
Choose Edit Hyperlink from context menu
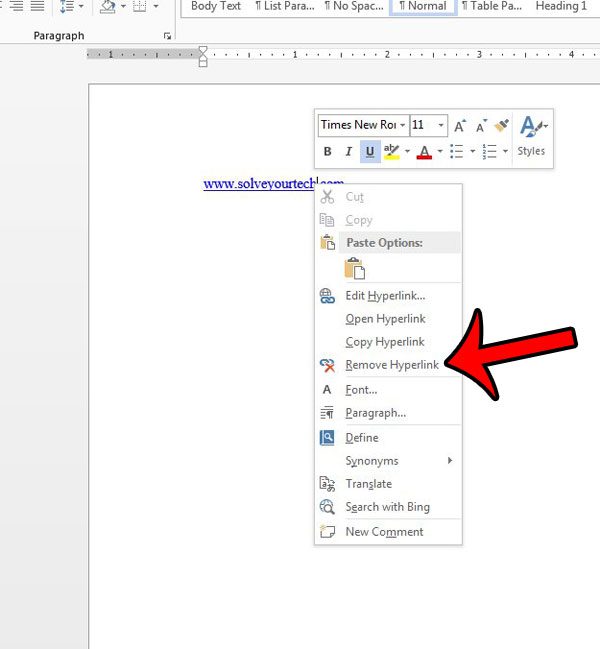tap(385, 296)
